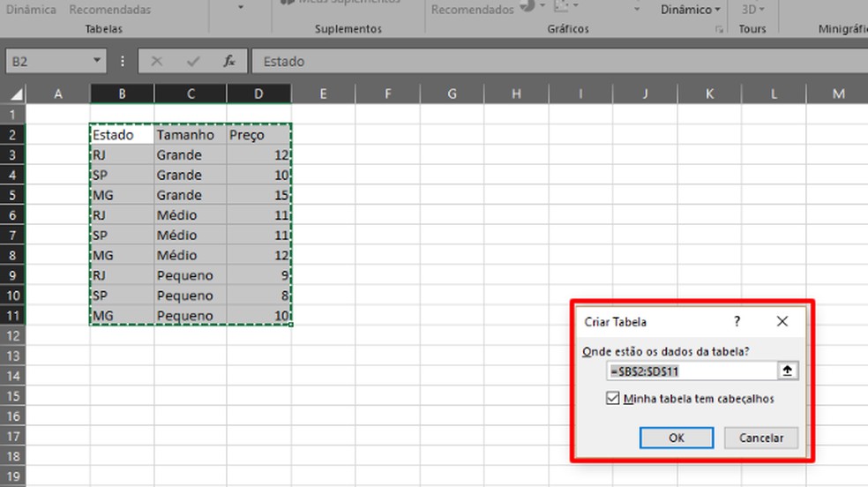Click the Select All corner triangle

tap(16, 94)
